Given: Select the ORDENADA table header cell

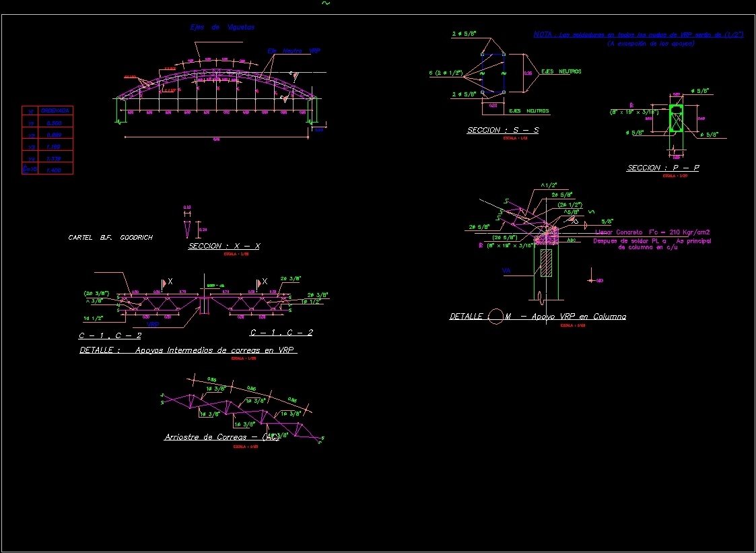Looking at the screenshot, I should (x=55, y=110).
